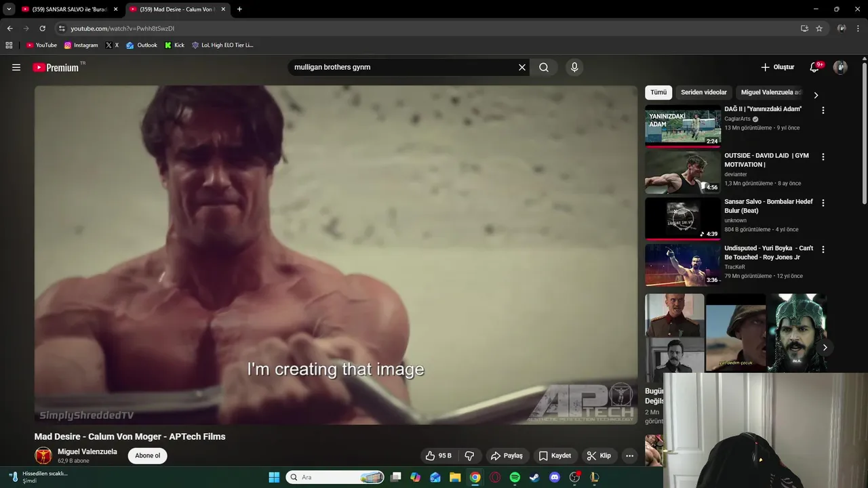The width and height of the screenshot is (868, 488).
Task: Open Chrome apps grid in bookmarks bar
Action: click(9, 45)
